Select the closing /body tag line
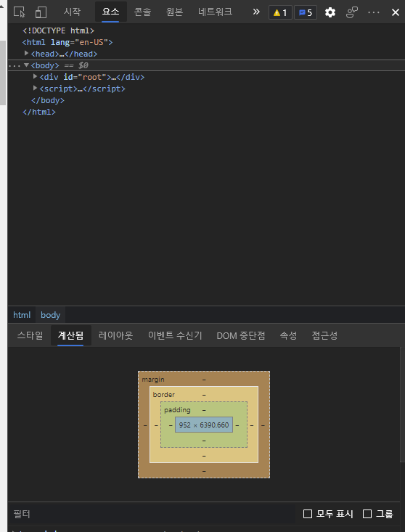405x532 pixels. [47, 100]
